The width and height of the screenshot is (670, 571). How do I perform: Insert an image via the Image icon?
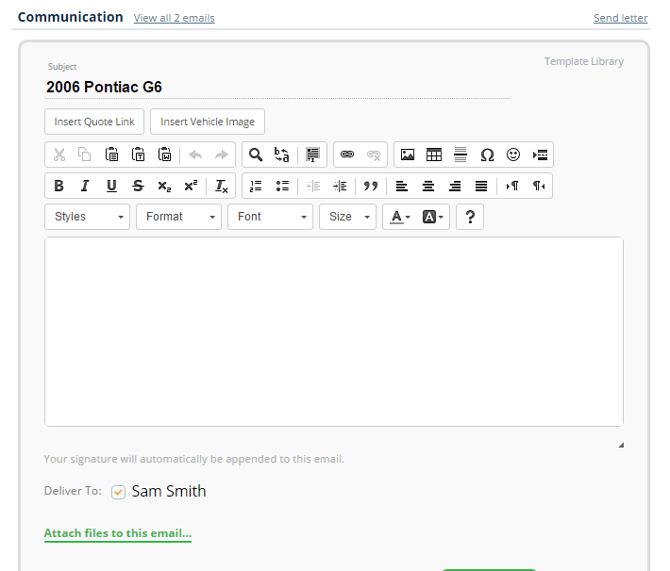click(408, 155)
